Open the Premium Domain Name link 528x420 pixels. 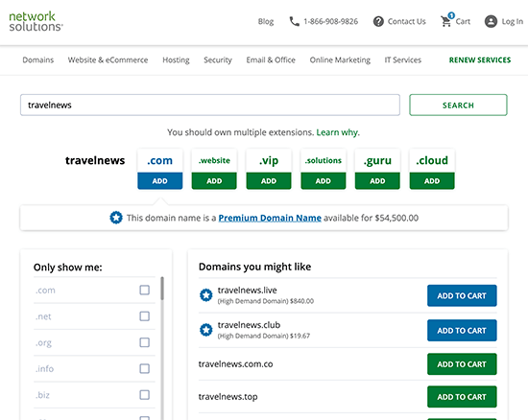point(270,218)
